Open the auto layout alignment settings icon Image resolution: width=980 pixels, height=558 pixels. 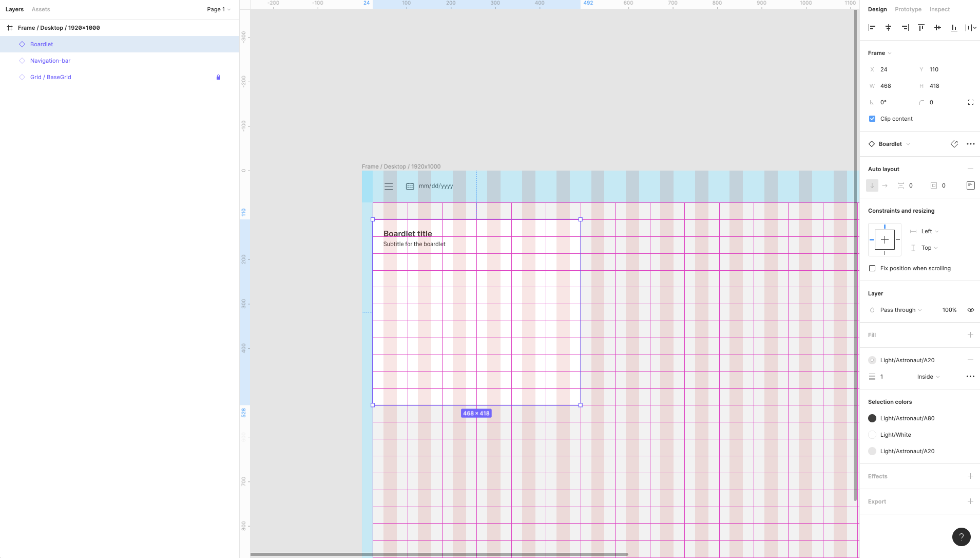tap(970, 185)
